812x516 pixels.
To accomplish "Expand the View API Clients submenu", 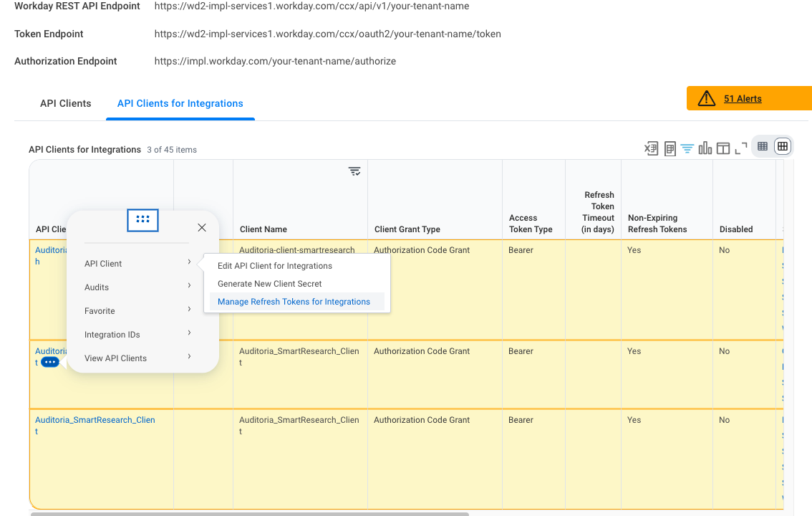I will tap(137, 358).
